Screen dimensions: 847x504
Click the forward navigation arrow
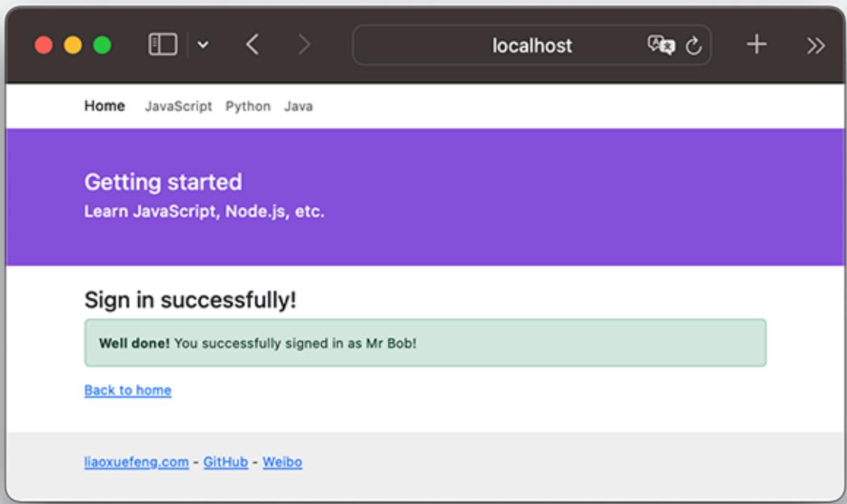pyautogui.click(x=304, y=46)
